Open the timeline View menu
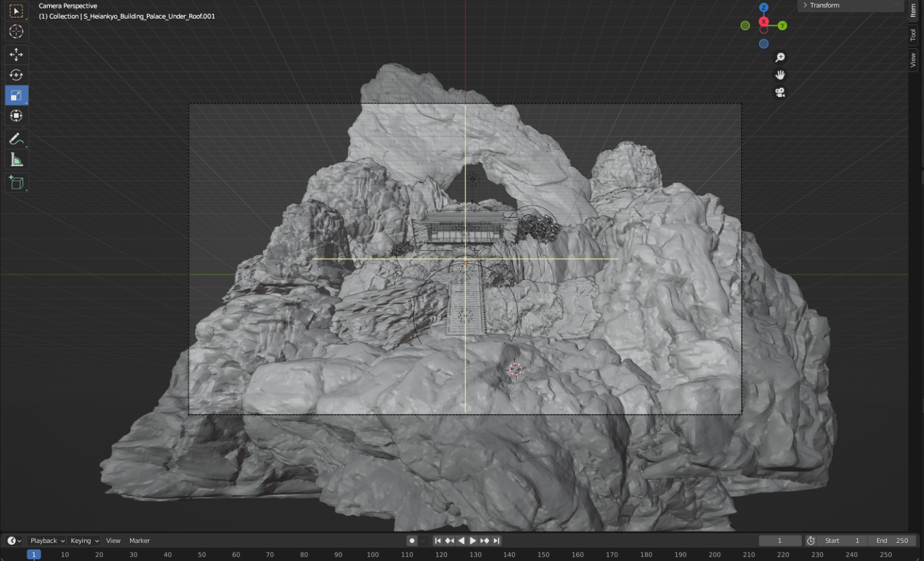Image resolution: width=924 pixels, height=561 pixels. (113, 541)
